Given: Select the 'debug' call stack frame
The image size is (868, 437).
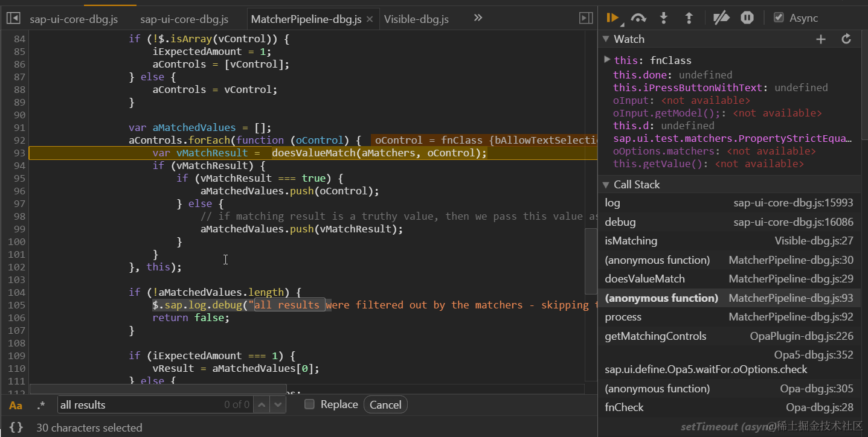Looking at the screenshot, I should 729,222.
